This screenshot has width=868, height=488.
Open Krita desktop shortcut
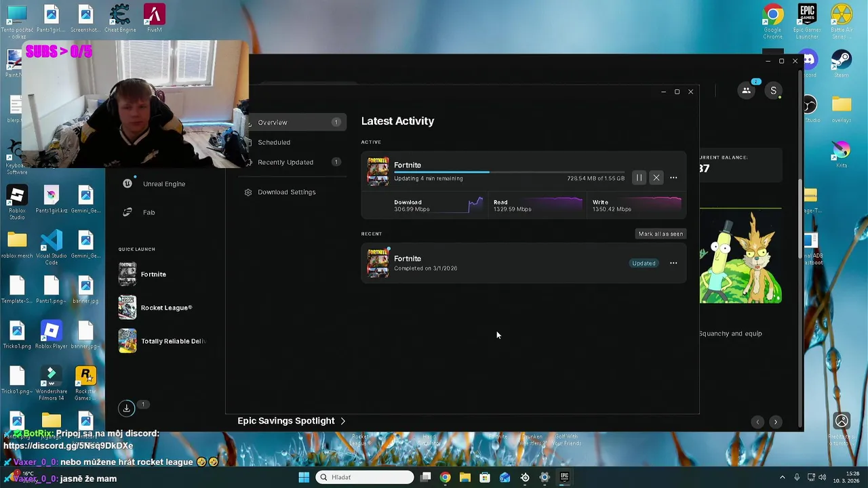coord(842,155)
